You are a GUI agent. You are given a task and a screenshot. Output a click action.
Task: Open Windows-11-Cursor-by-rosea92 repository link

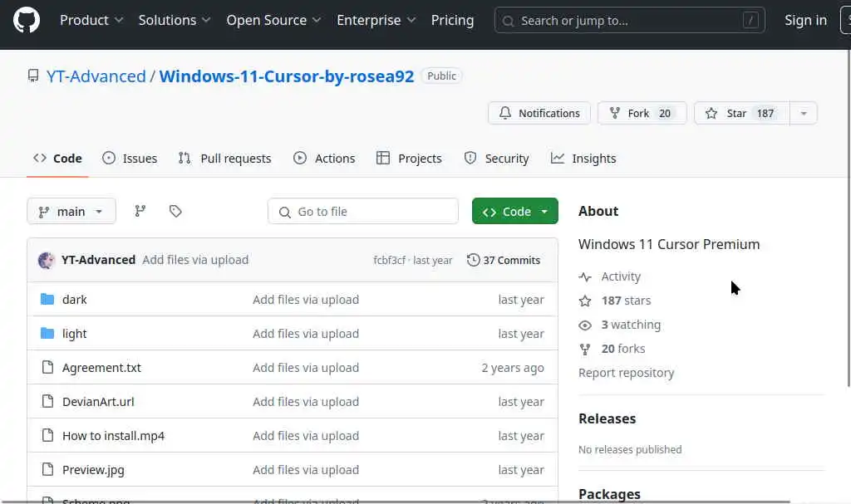(x=287, y=76)
